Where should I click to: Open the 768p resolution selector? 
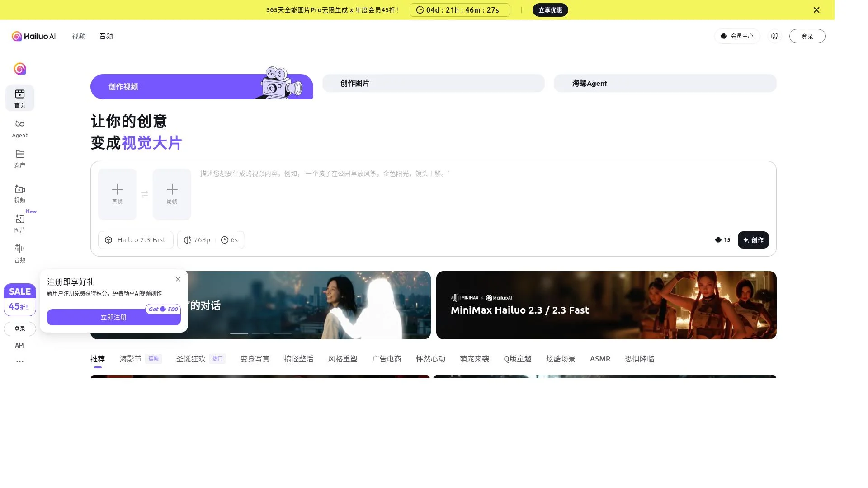[197, 240]
